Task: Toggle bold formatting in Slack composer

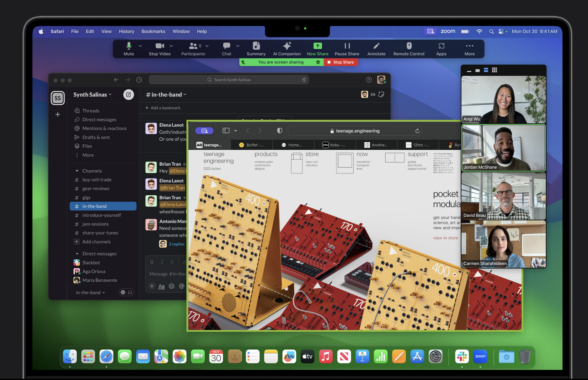Action: tap(152, 262)
